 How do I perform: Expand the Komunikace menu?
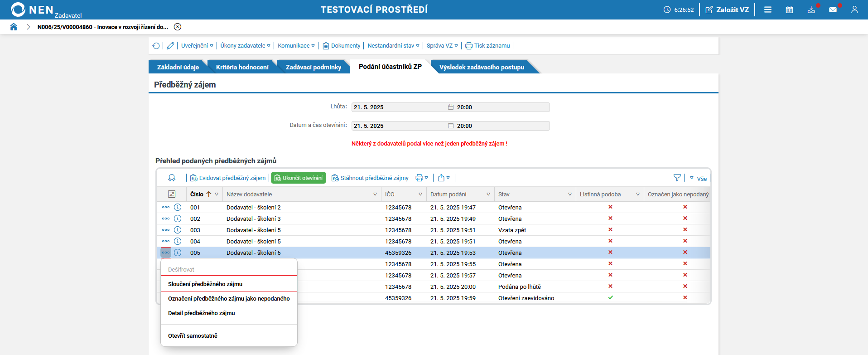click(296, 46)
